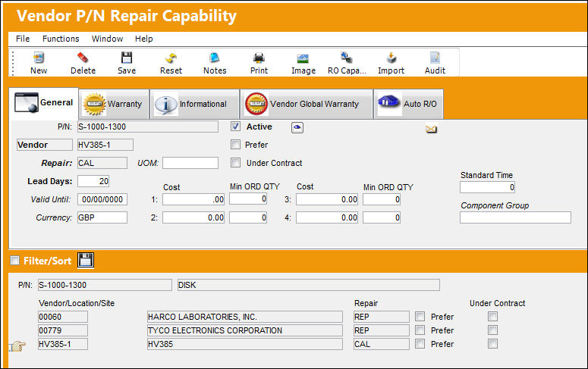The height and width of the screenshot is (369, 588).
Task: Click the Vendor button label
Action: click(44, 145)
